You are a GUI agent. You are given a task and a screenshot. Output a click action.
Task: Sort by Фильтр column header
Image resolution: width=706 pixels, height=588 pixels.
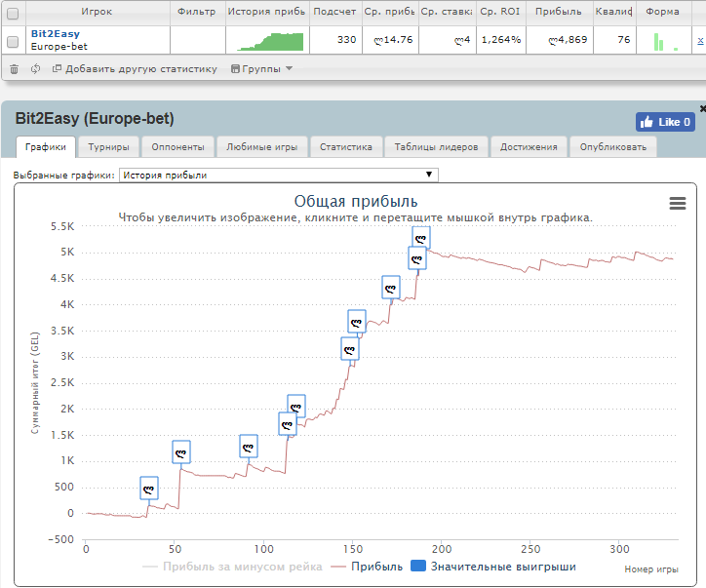coord(197,12)
